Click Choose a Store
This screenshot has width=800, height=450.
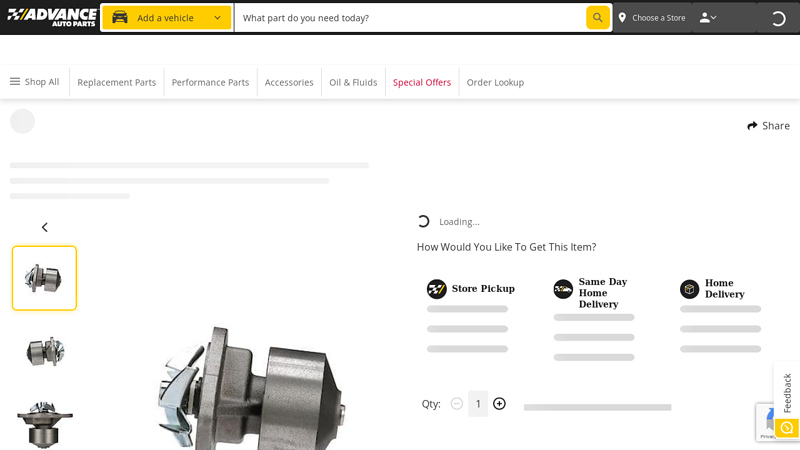pyautogui.click(x=651, y=17)
